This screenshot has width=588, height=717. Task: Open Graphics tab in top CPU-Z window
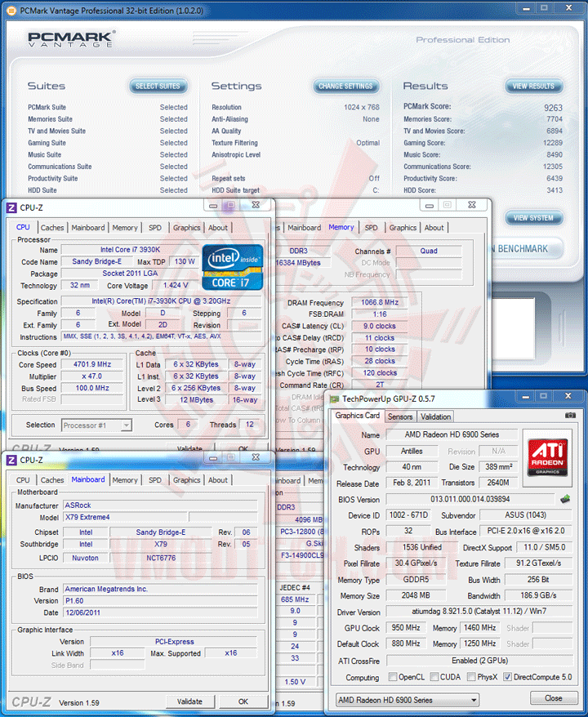186,227
